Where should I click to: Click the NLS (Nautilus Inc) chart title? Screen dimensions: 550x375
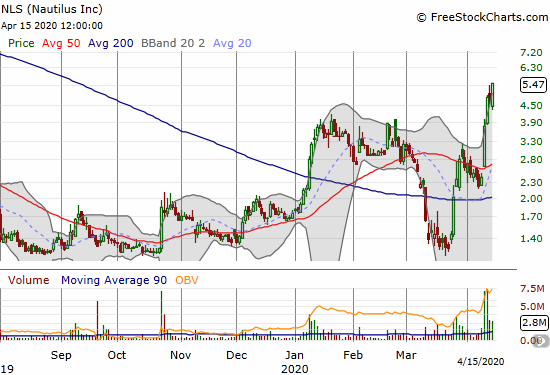pyautogui.click(x=52, y=9)
